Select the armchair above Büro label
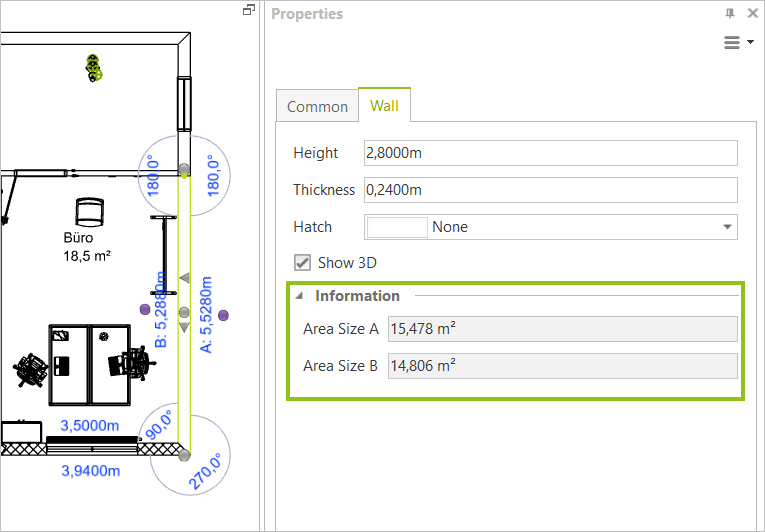This screenshot has height=532, width=765. pos(90,212)
